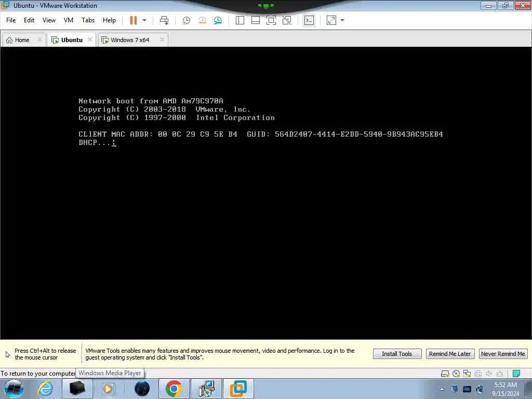Click the orange Suspend (pause) VM icon
The height and width of the screenshot is (399, 532).
tap(134, 20)
